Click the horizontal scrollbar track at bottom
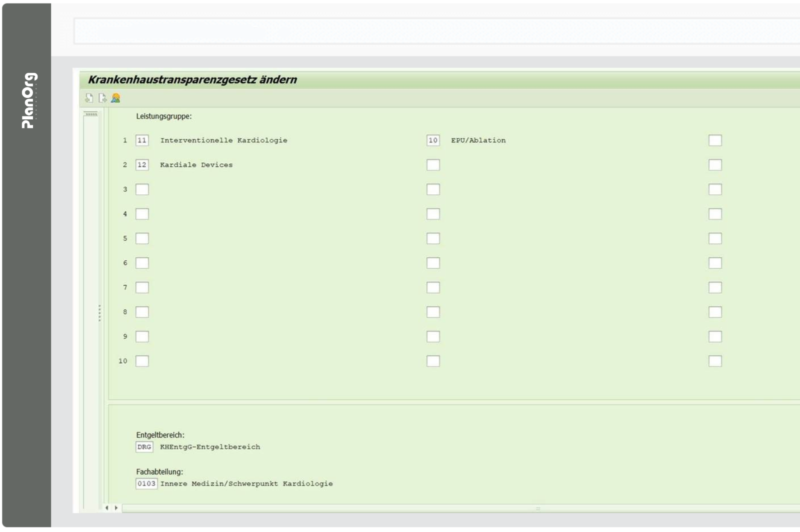 pyautogui.click(x=450, y=508)
